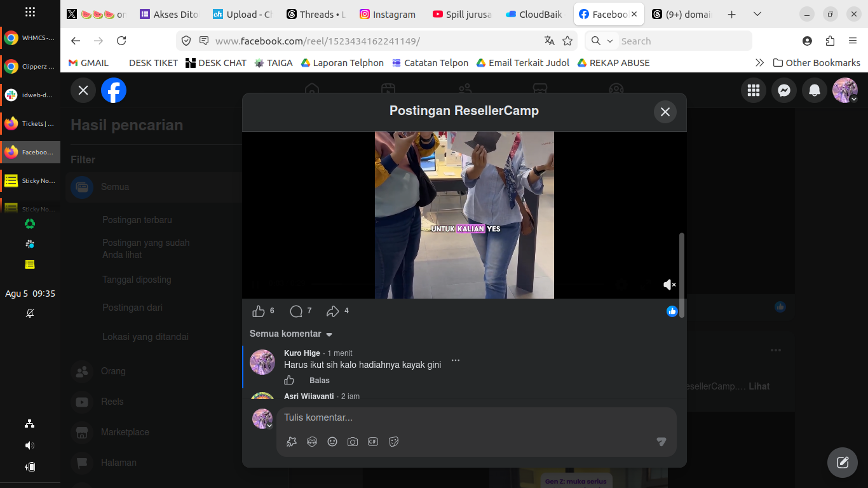Open the DESK TIKET bookmark

coord(153,63)
